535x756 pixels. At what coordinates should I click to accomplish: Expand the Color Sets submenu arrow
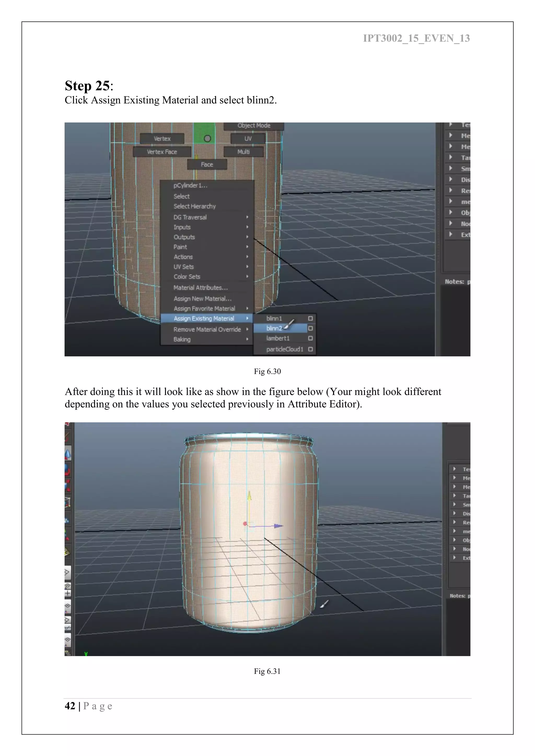coord(247,277)
